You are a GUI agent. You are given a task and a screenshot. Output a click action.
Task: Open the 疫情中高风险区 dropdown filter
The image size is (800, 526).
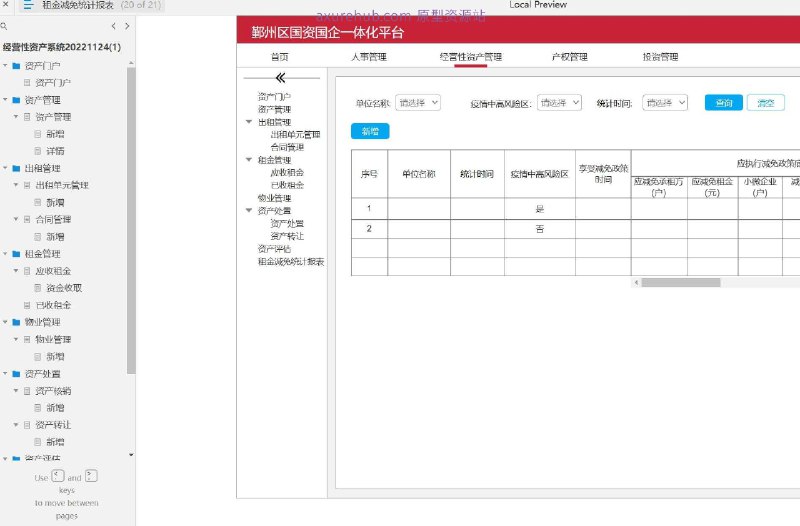coord(559,103)
